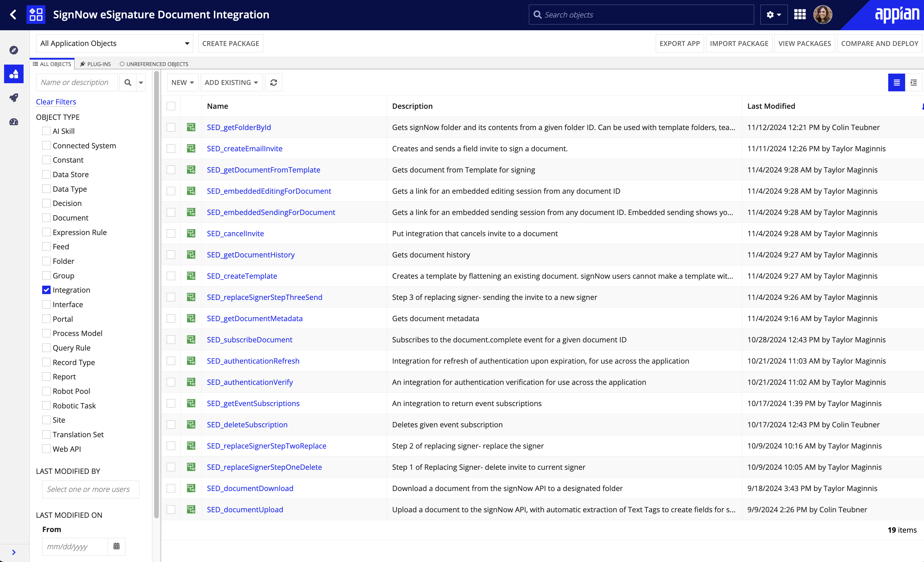The height and width of the screenshot is (562, 924).
Task: Check the AI Skill filter
Action: coord(46,131)
